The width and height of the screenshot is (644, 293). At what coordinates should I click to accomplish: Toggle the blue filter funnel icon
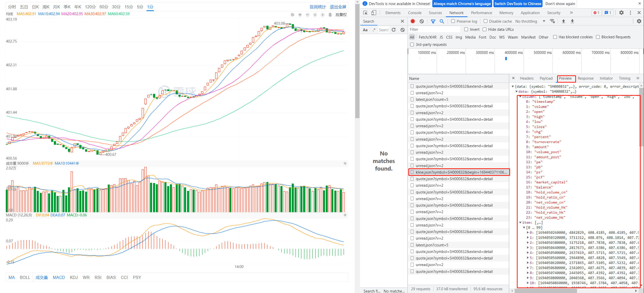[433, 21]
